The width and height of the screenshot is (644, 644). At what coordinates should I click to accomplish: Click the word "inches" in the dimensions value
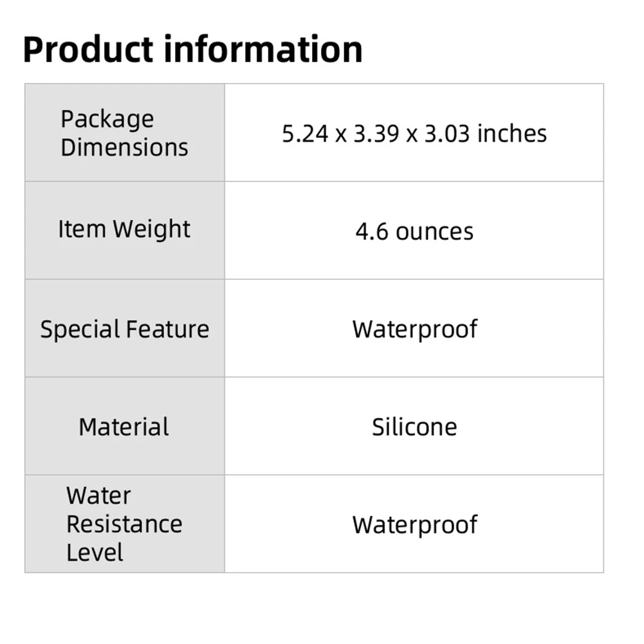(511, 134)
